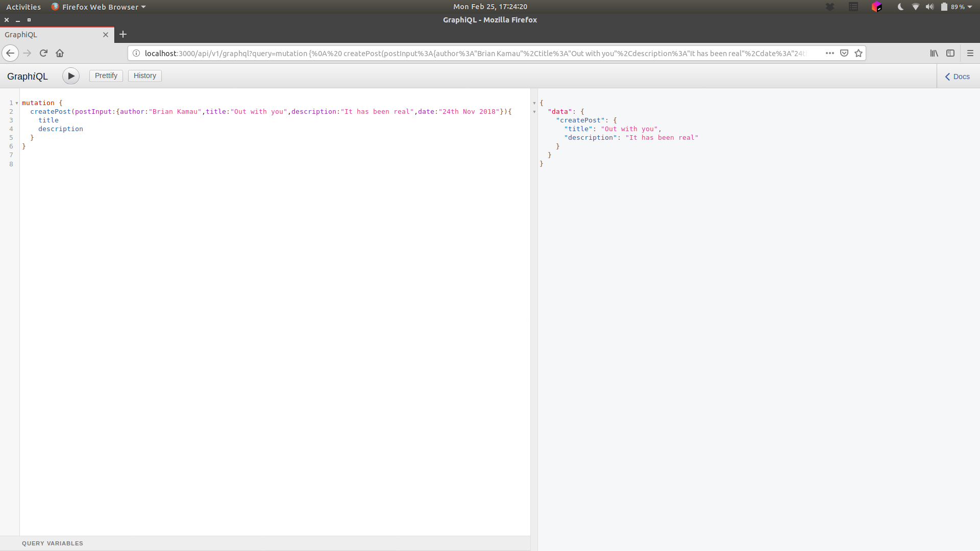
Task: Open Firefox library icon
Action: coord(934,53)
